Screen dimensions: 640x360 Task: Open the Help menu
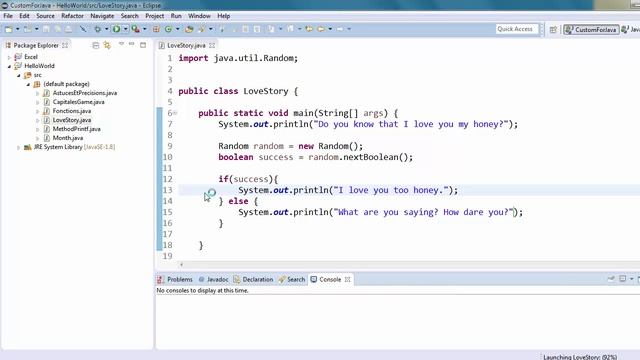pos(223,16)
